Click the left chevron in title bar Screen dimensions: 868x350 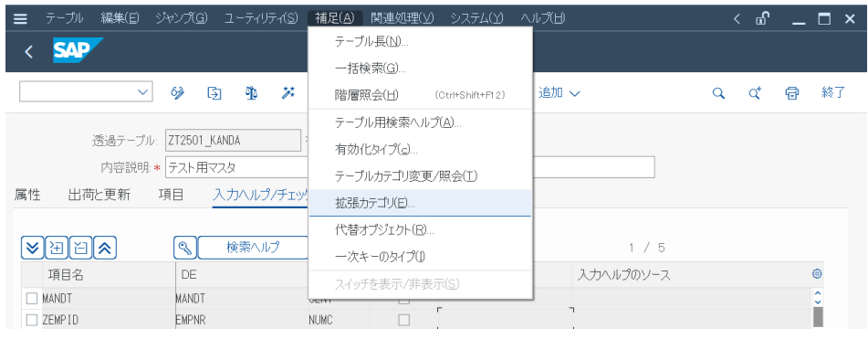tap(737, 18)
